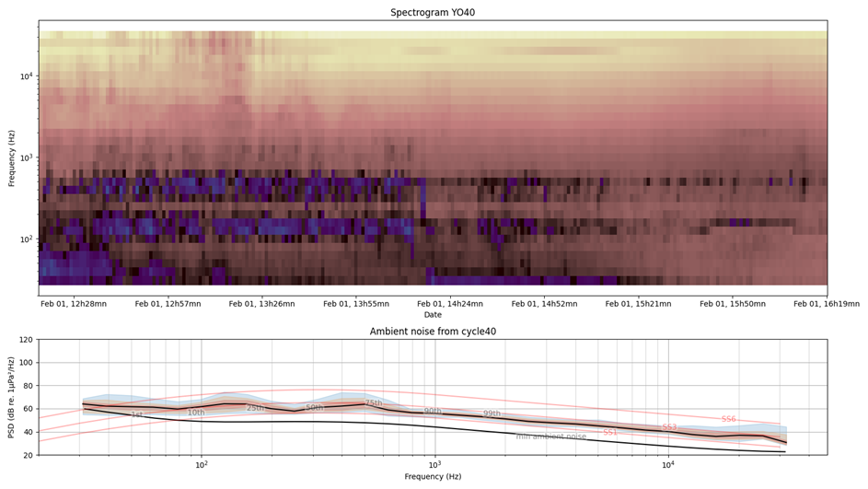Click the '75th' percentile label
Screen dimensions: 868x489
[373, 403]
